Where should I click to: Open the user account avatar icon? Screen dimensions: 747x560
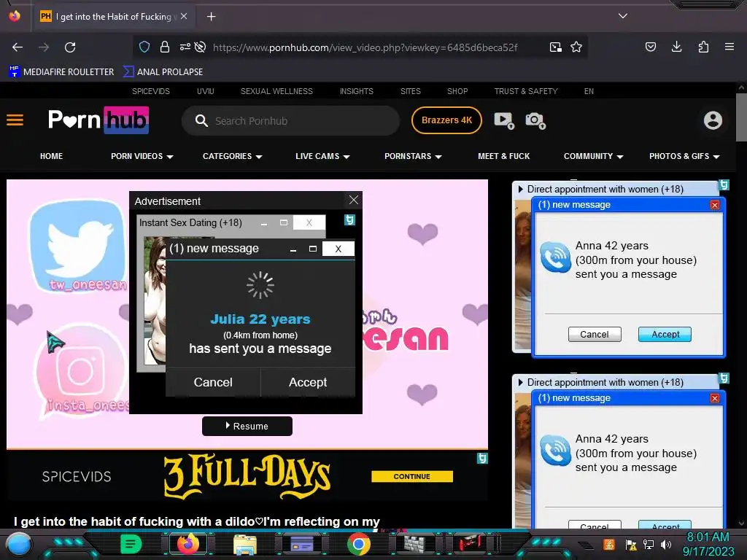click(713, 120)
